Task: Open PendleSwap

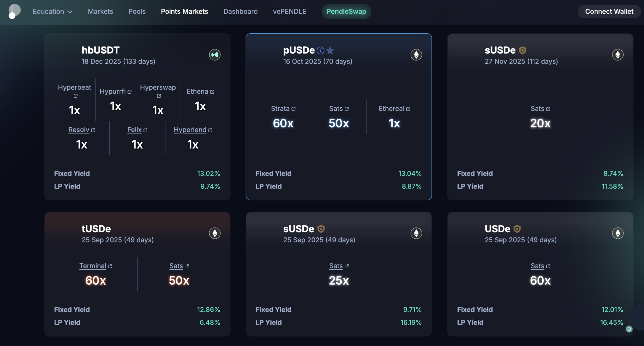Action: (346, 11)
